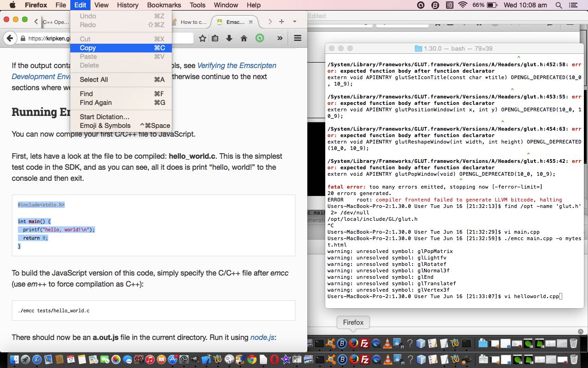Screen dimensions: 588x368
Task: Click the Firefox URL address field
Action: (106, 38)
